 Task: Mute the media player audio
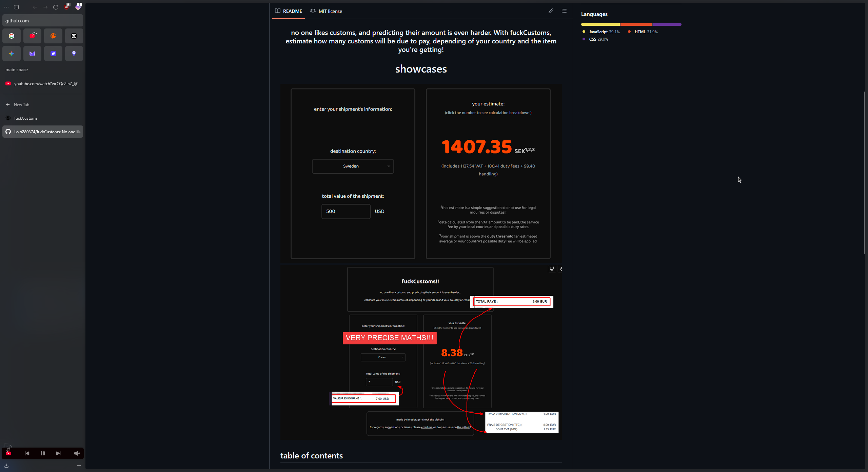[x=77, y=453]
